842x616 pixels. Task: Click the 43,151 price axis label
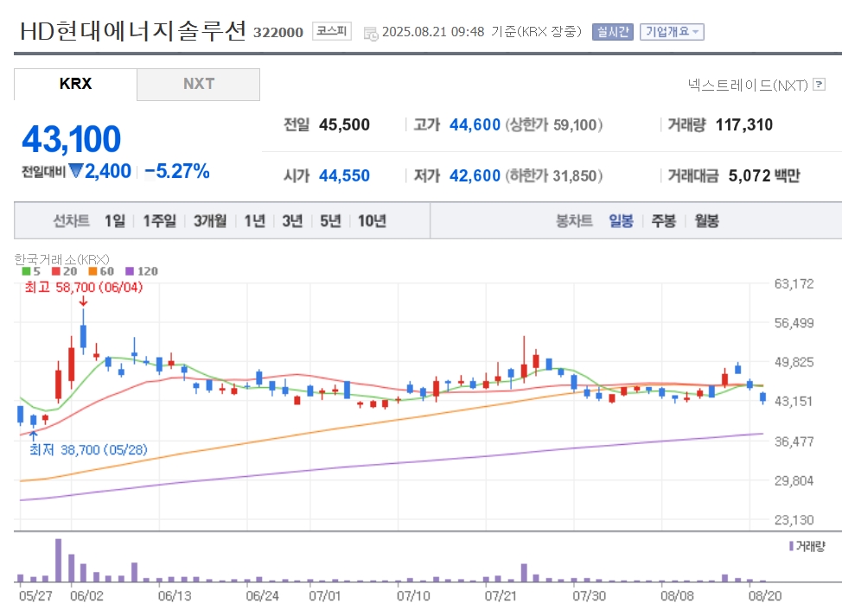tap(794, 401)
